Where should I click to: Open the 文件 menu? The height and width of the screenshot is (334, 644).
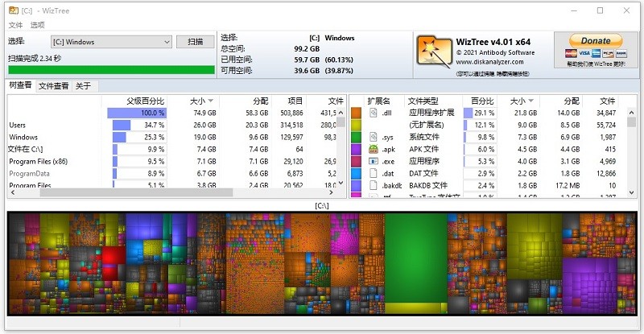[x=15, y=25]
